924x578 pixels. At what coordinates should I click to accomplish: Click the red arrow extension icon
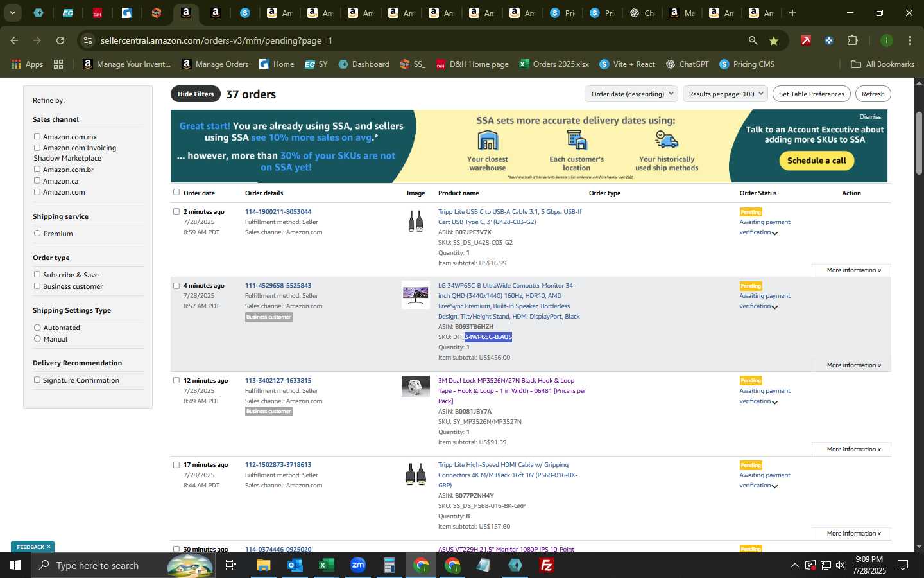click(x=806, y=40)
